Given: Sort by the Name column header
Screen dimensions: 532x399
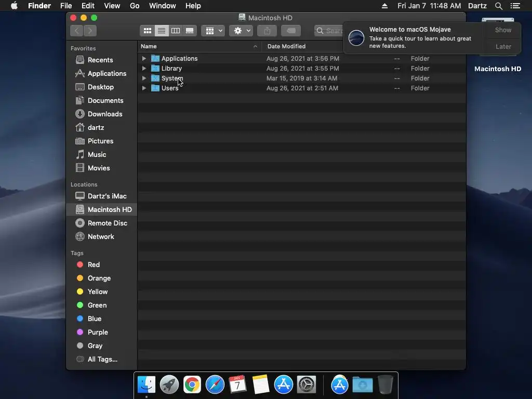Looking at the screenshot, I should [199, 46].
